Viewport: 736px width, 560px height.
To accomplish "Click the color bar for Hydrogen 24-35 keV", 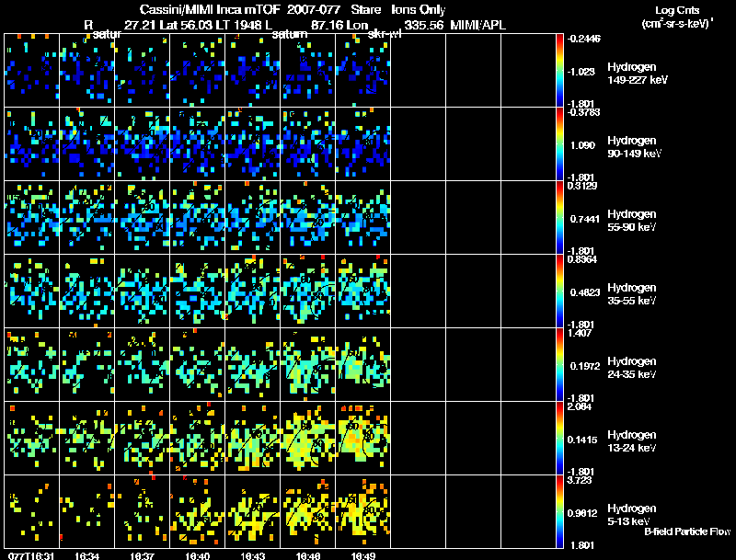I will click(x=559, y=365).
